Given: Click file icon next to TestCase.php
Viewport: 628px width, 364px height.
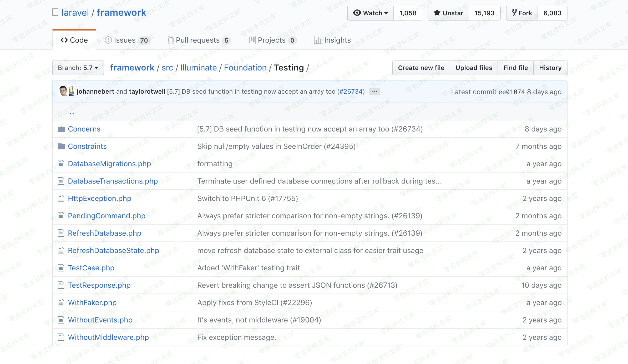Looking at the screenshot, I should pyautogui.click(x=61, y=268).
